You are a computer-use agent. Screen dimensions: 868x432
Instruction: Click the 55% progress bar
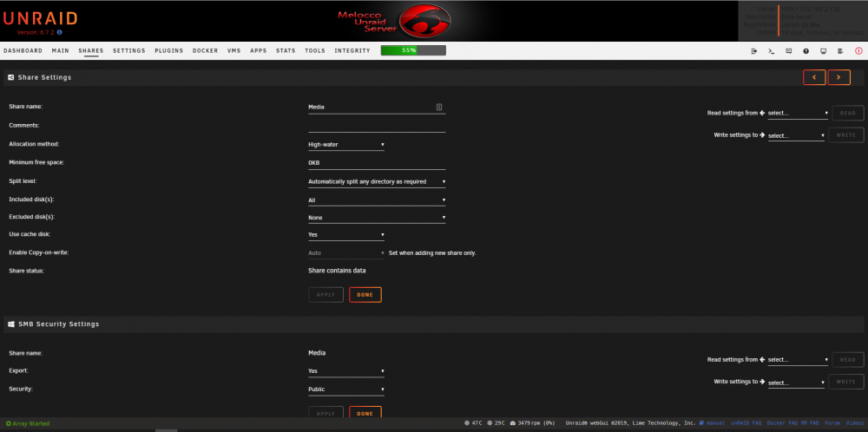(413, 50)
